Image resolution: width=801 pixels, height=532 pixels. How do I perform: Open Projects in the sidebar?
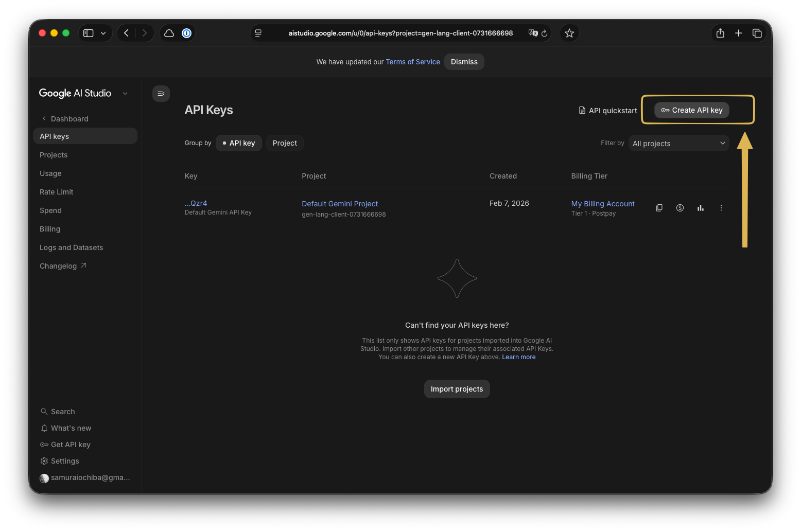[x=54, y=155]
